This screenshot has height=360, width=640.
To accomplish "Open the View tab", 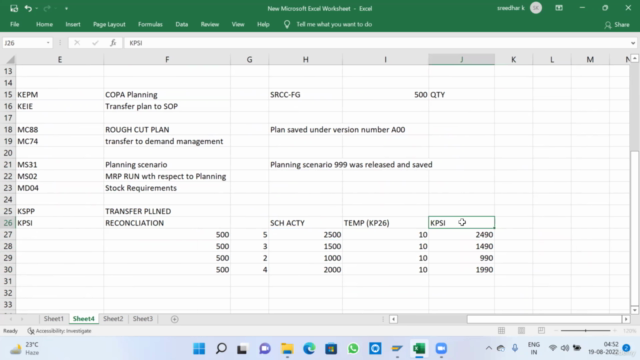I will pos(238,24).
